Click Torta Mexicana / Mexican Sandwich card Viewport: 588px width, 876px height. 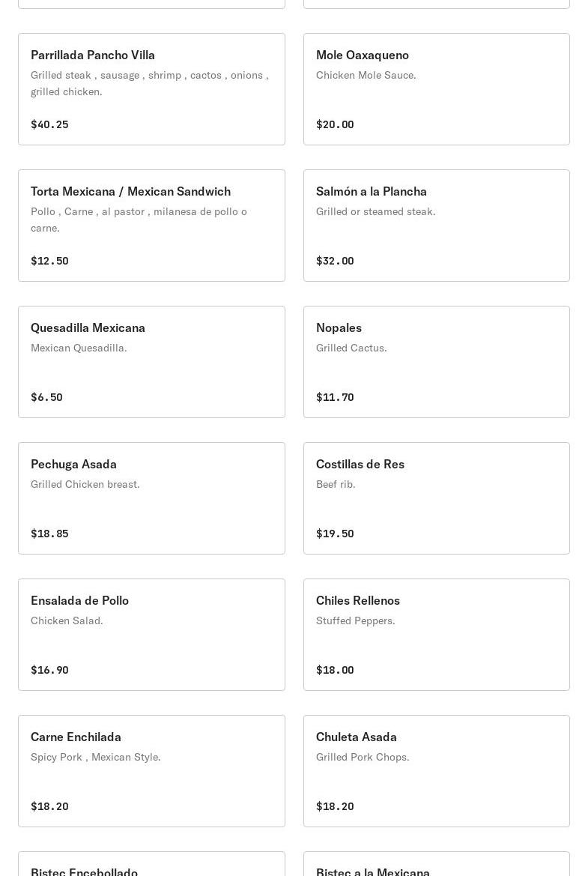coord(151,226)
